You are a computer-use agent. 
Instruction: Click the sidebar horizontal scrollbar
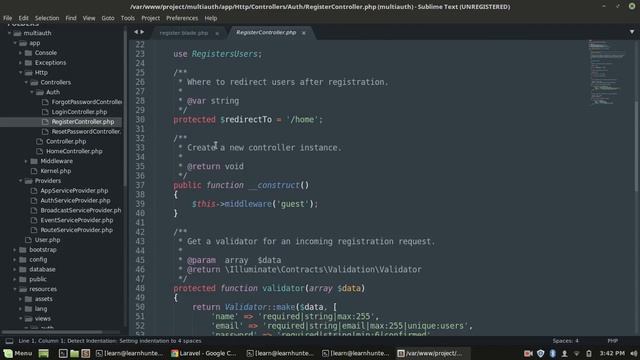tap(52, 332)
